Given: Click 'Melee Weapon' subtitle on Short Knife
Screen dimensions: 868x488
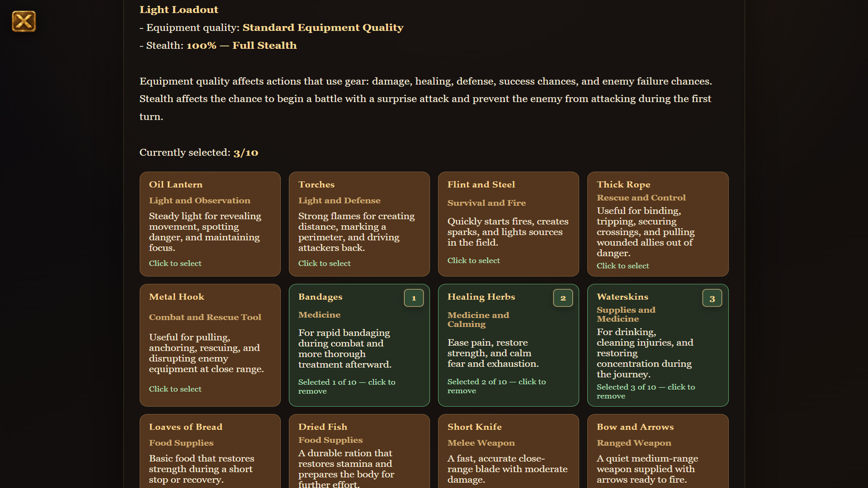Looking at the screenshot, I should click(481, 443).
